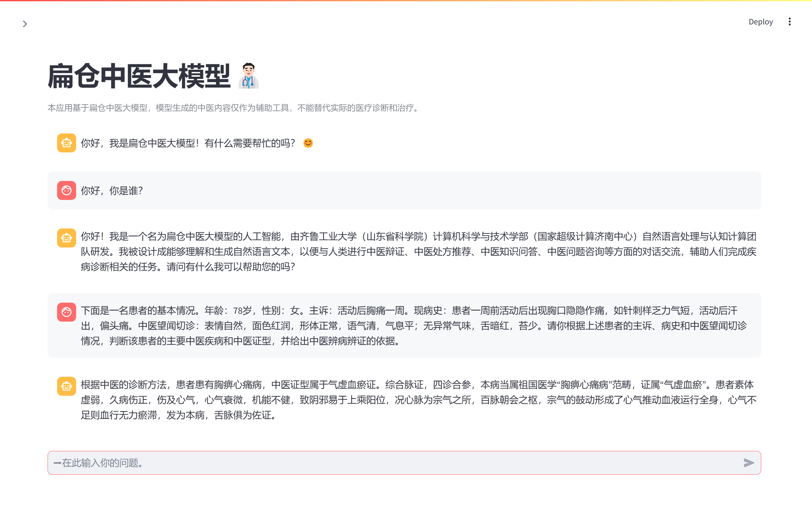The height and width of the screenshot is (507, 812).
Task: Click the send arrow icon
Action: tap(749, 463)
